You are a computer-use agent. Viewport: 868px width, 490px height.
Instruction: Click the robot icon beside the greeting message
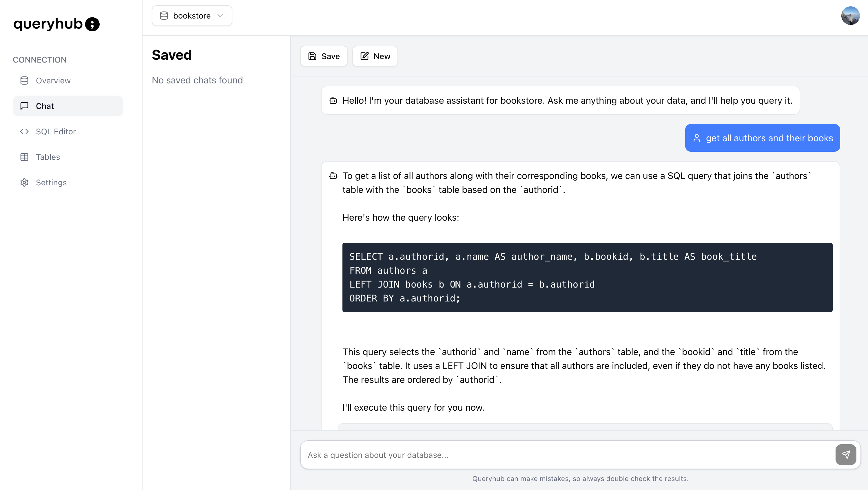click(333, 100)
